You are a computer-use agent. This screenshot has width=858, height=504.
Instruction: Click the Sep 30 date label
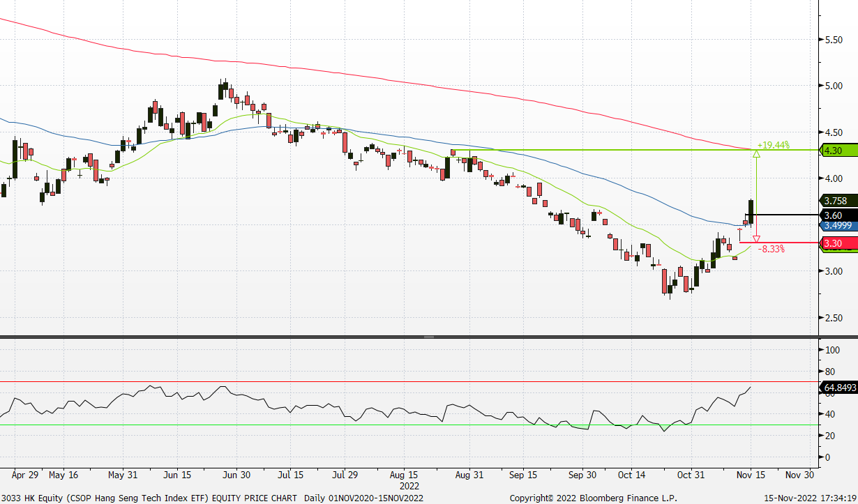(x=582, y=475)
